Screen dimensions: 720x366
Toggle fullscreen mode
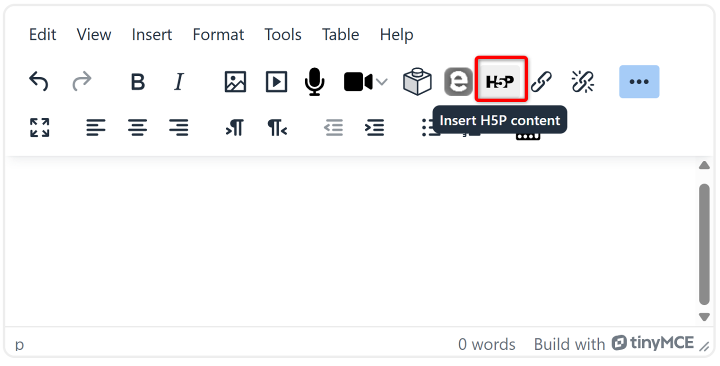(x=39, y=127)
